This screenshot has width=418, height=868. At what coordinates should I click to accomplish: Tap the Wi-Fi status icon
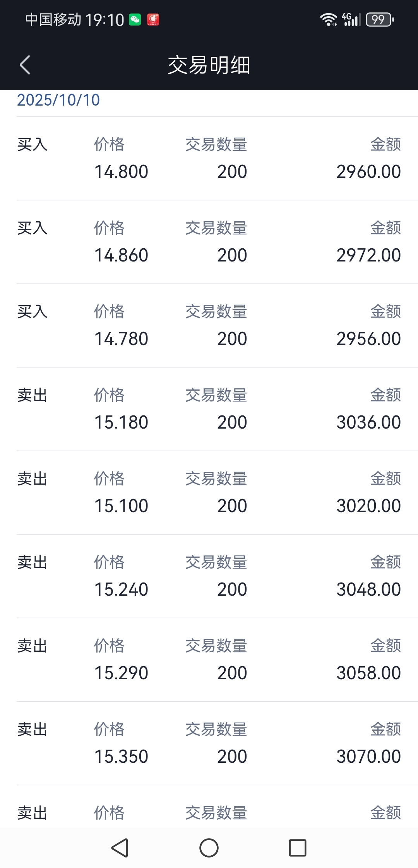[x=328, y=19]
